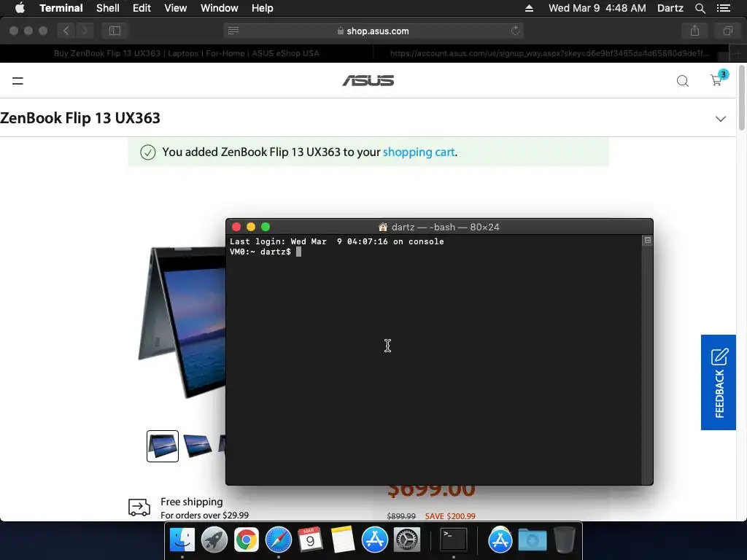Open ASUS hamburger menu
747x560 pixels.
pos(18,81)
